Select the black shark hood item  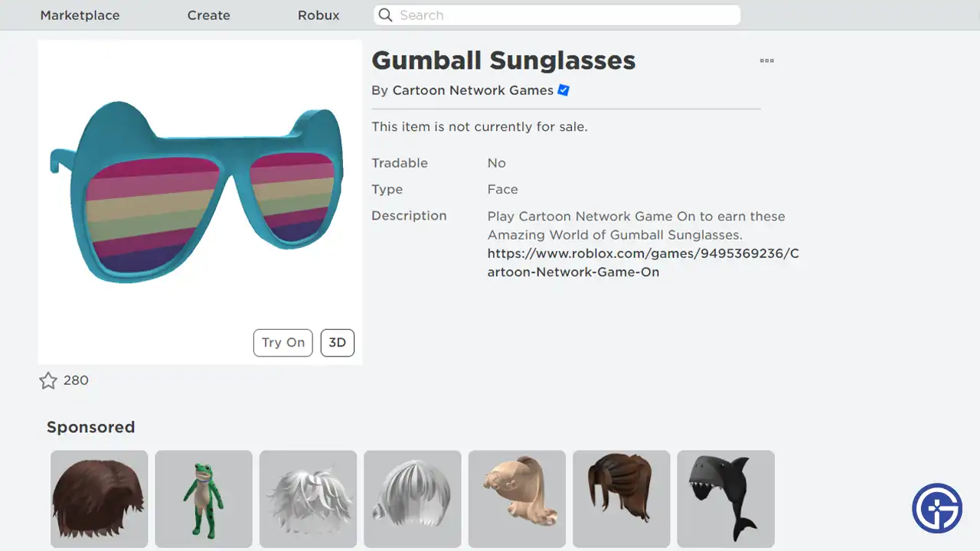(726, 499)
